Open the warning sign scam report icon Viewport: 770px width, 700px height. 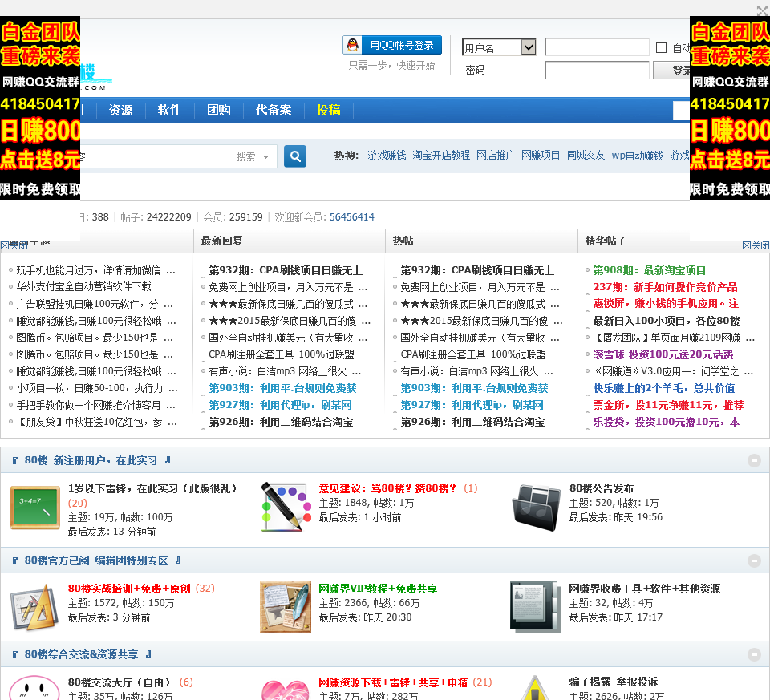pos(537,688)
